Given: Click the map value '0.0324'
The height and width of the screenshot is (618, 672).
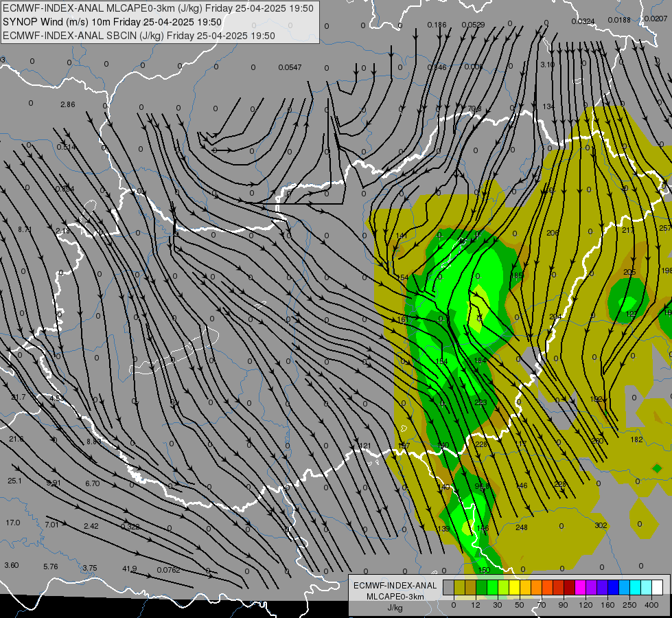Looking at the screenshot, I should coord(583,21).
